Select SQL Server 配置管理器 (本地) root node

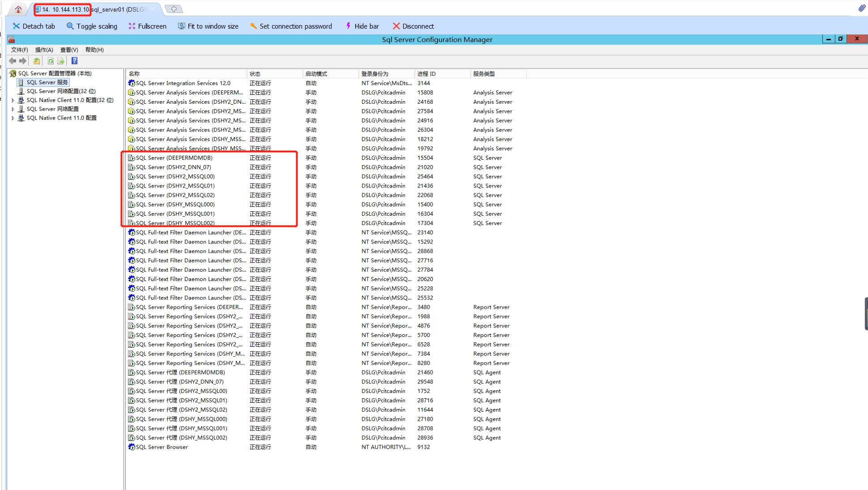point(55,73)
